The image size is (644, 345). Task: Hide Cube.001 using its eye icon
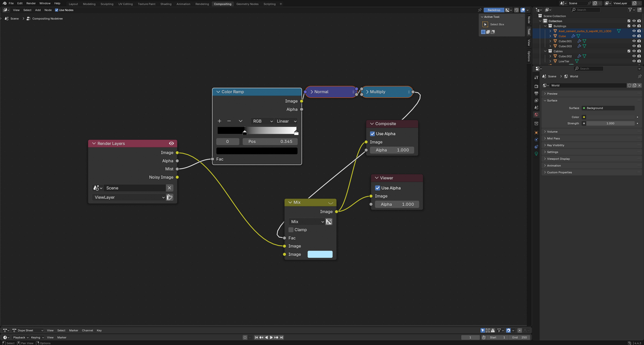point(634,41)
